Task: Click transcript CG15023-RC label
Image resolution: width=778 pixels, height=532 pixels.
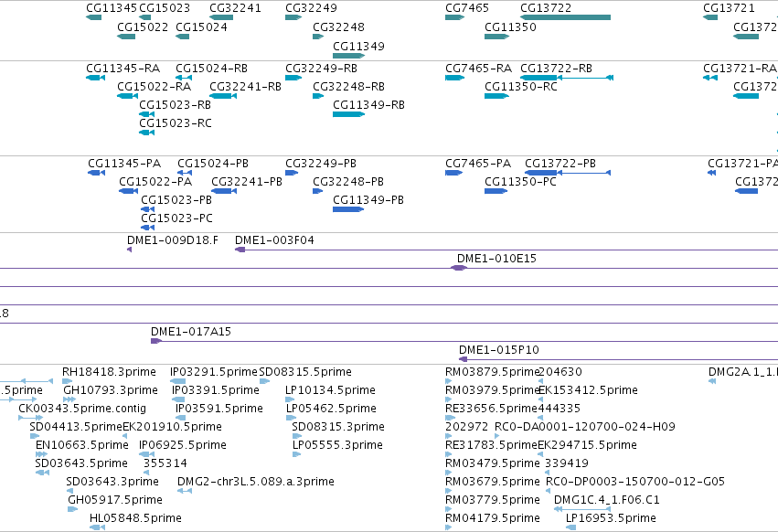Action: (x=176, y=123)
